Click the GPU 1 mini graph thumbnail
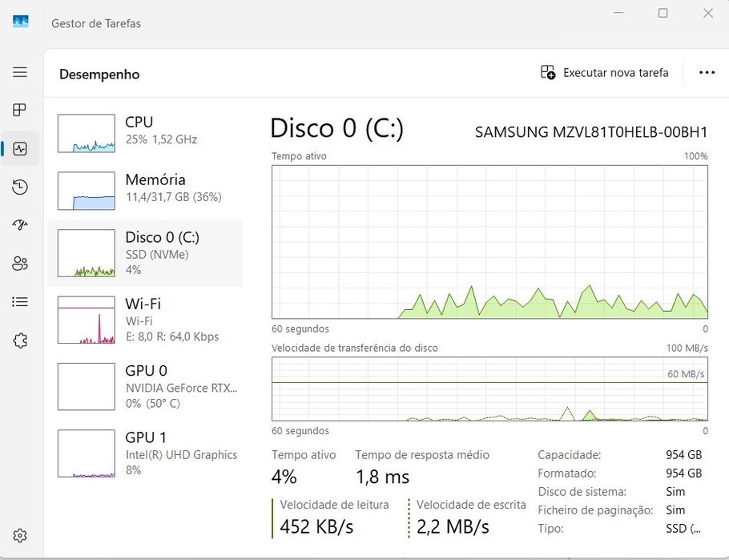This screenshot has width=729, height=560. (87, 453)
